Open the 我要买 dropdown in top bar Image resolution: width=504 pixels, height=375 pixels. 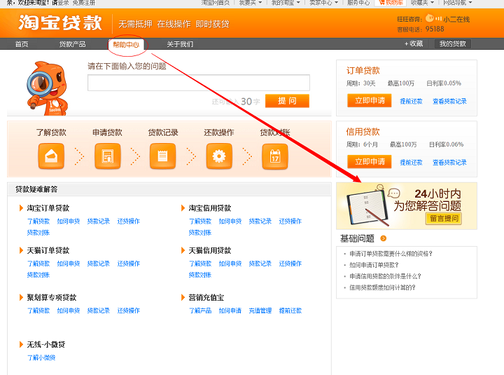250,2
